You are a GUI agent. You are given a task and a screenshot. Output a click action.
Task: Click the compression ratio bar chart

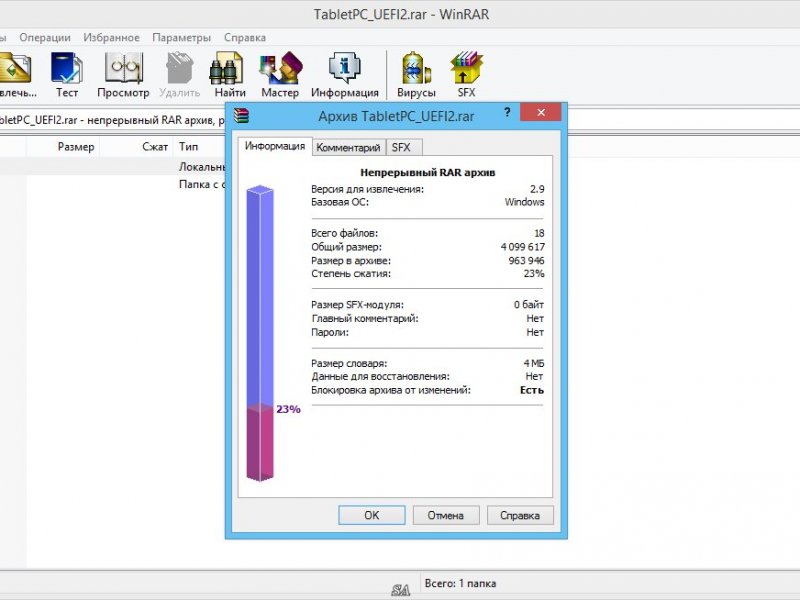click(260, 334)
